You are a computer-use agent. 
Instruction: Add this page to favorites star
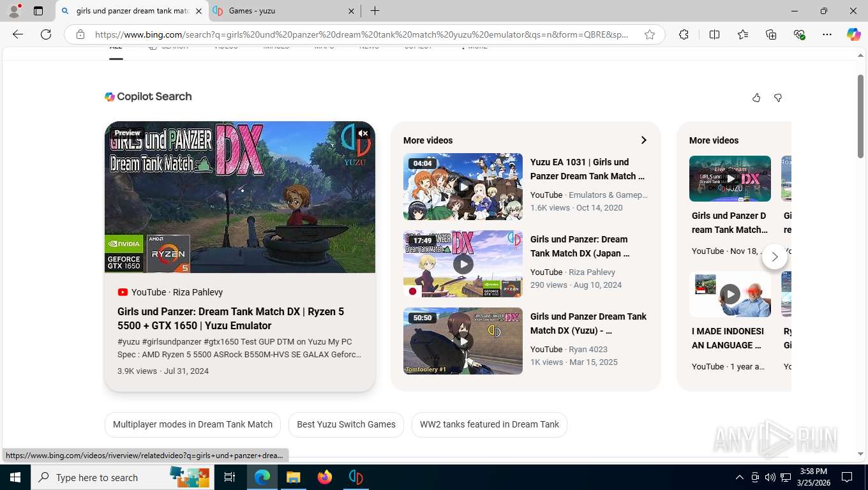click(650, 34)
